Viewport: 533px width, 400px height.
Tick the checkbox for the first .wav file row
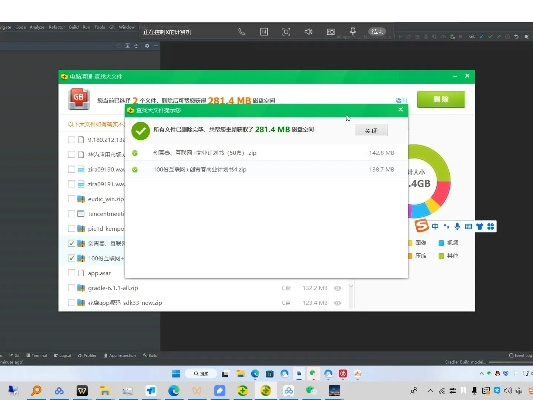pos(71,169)
